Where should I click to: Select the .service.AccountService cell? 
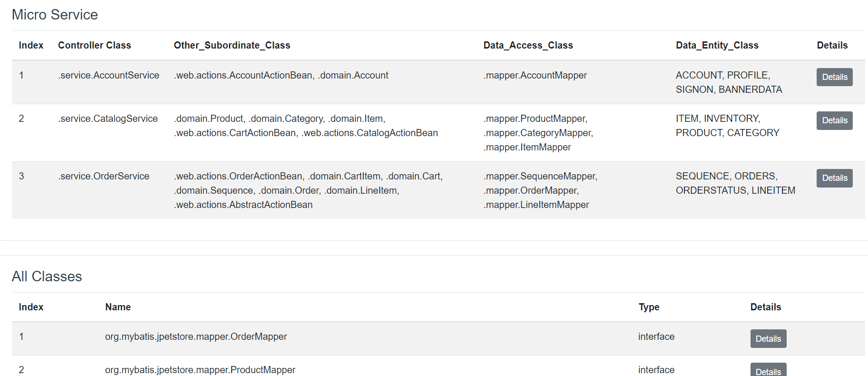(108, 75)
